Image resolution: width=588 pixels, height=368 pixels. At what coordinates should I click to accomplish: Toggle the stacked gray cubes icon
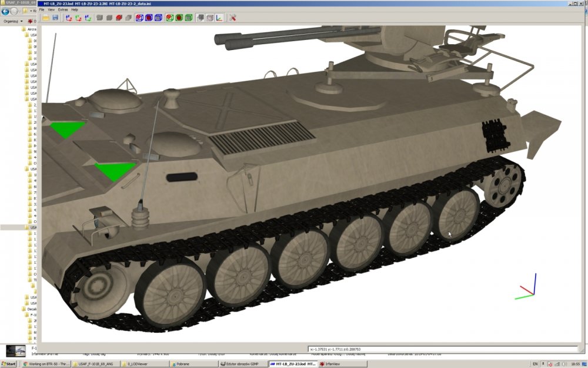click(201, 18)
